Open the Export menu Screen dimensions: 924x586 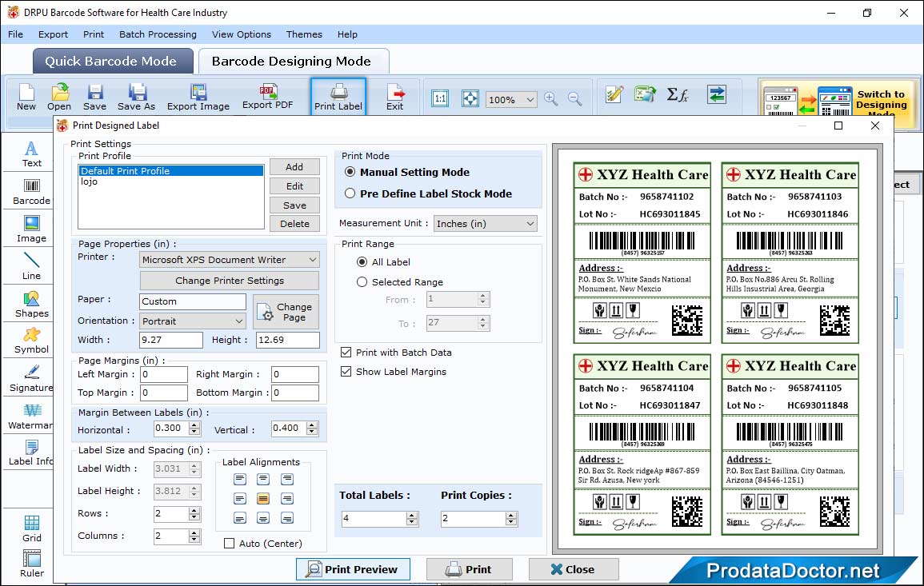point(53,34)
